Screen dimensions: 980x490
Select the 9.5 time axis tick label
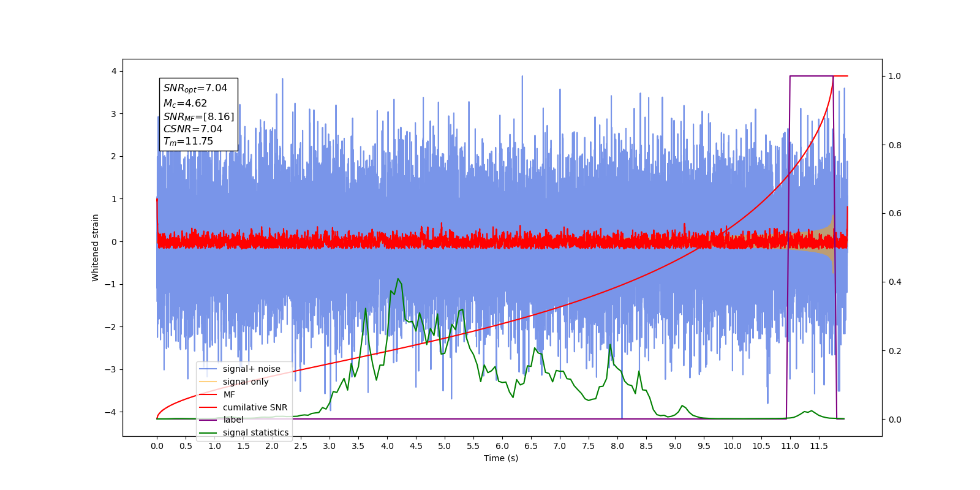704,446
